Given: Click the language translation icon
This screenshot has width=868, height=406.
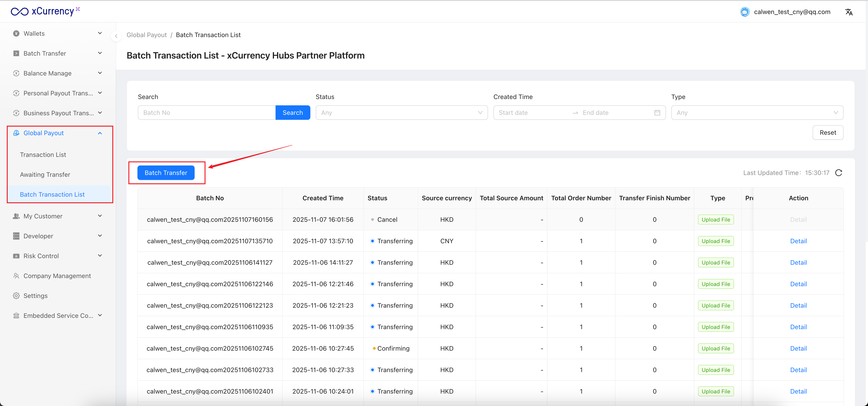Looking at the screenshot, I should pos(849,12).
